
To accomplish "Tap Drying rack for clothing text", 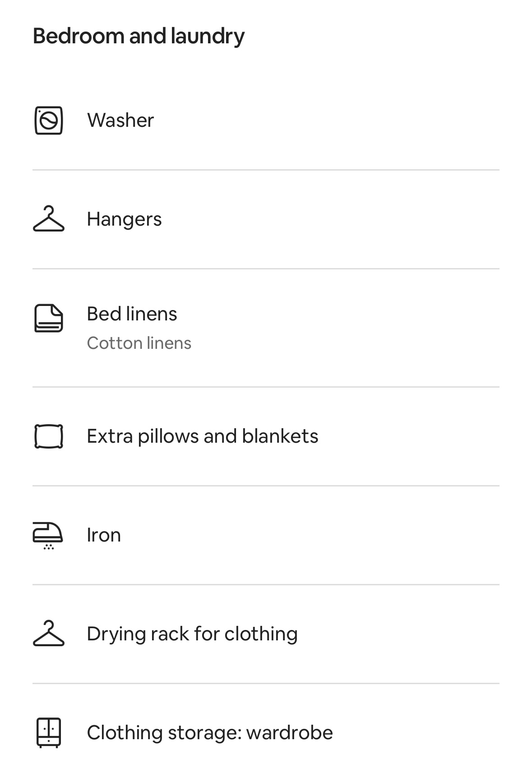I will [x=192, y=634].
